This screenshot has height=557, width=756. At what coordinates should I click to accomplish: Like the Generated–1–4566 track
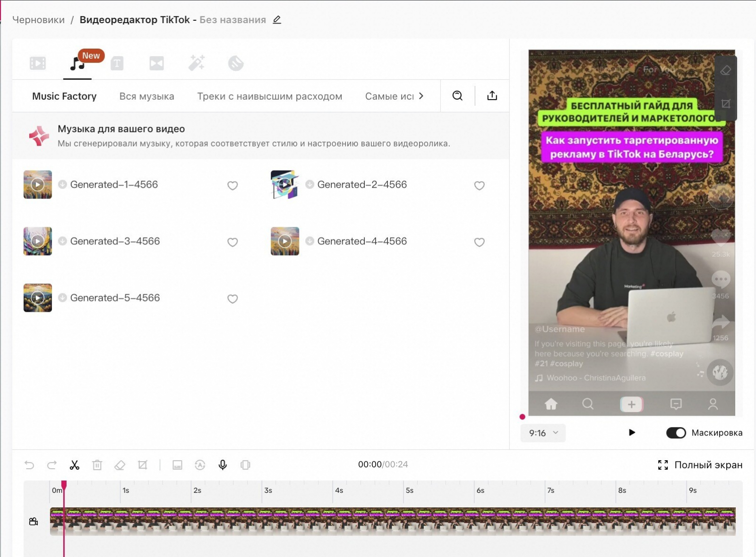pyautogui.click(x=232, y=186)
